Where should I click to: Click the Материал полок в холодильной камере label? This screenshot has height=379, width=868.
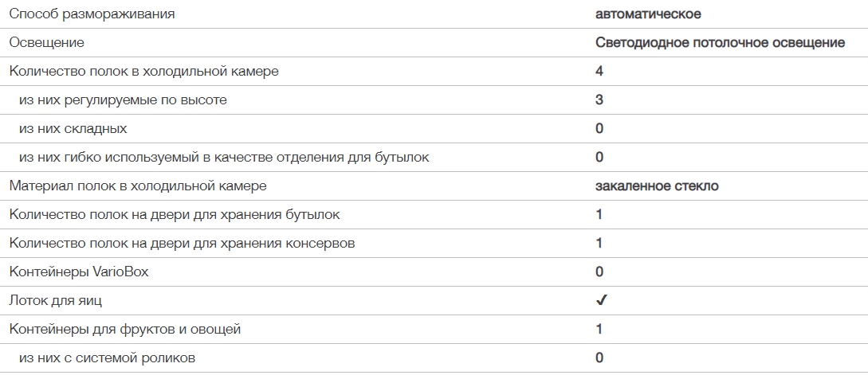click(138, 186)
